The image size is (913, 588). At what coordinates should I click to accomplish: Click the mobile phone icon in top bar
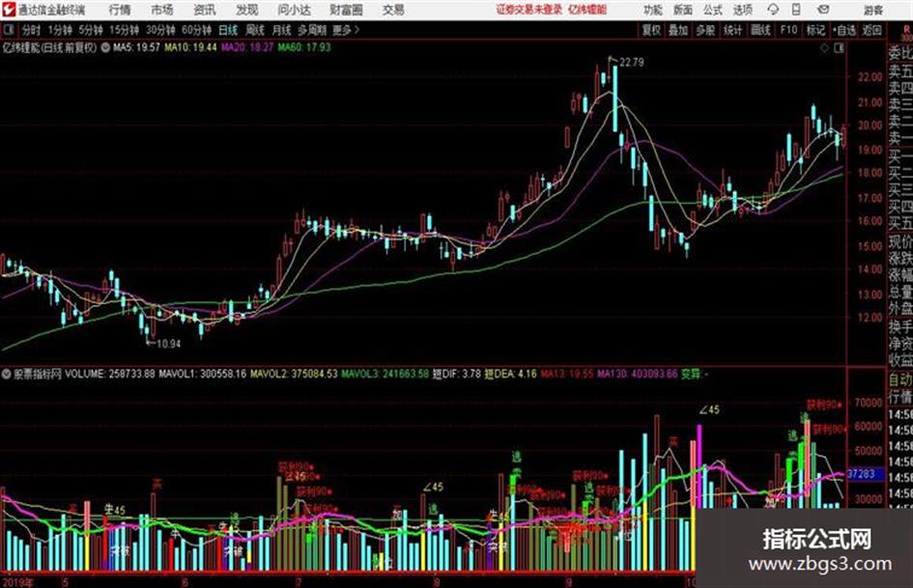(796, 10)
